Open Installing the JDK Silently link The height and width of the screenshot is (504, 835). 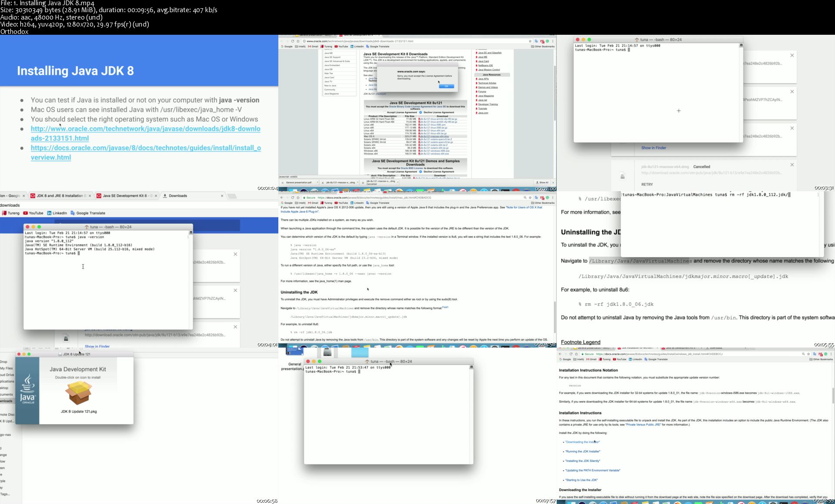[x=583, y=461]
